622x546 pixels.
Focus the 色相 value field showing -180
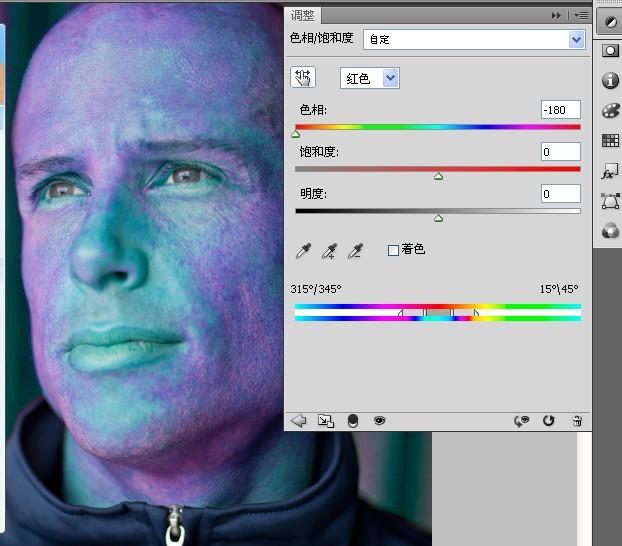point(561,110)
